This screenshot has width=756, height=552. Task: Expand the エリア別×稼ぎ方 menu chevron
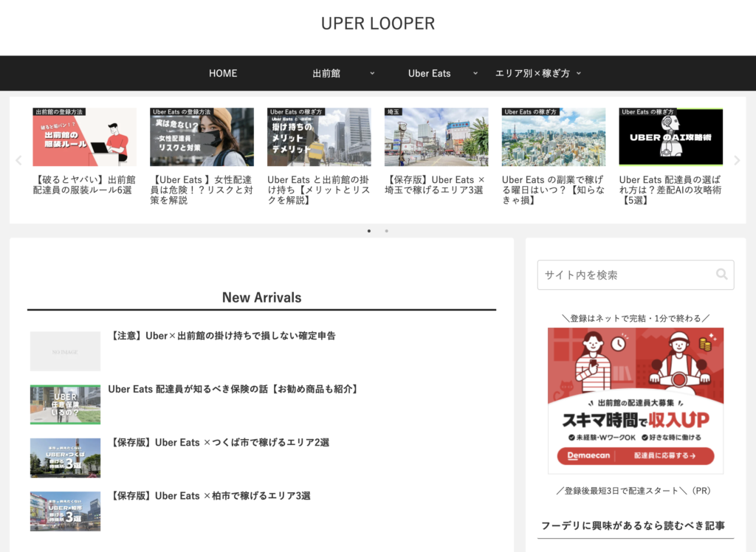[579, 73]
